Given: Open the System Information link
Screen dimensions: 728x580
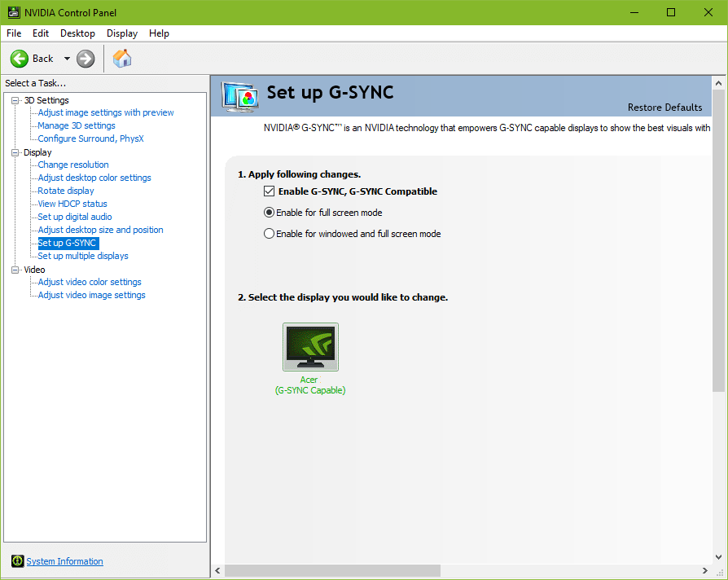Looking at the screenshot, I should point(64,561).
